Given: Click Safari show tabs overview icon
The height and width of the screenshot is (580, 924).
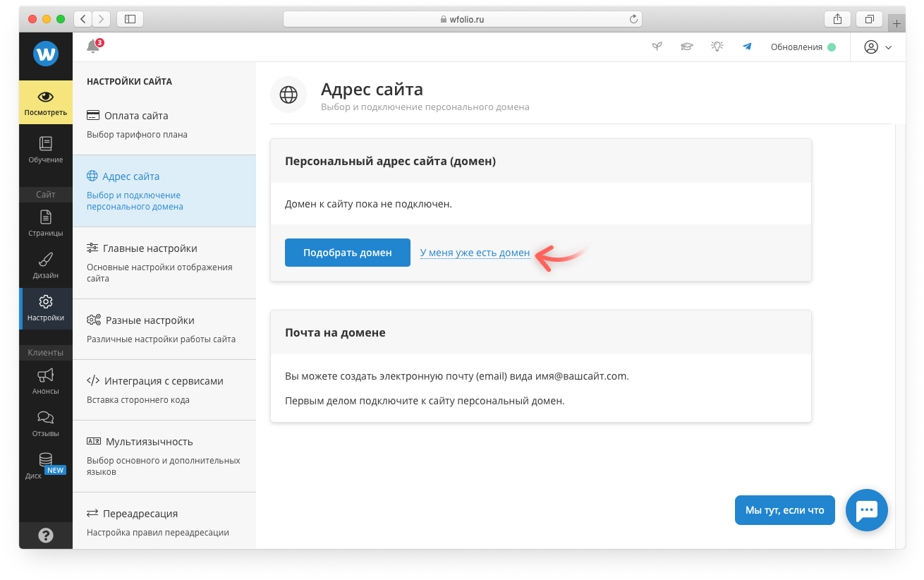Looking at the screenshot, I should point(870,19).
